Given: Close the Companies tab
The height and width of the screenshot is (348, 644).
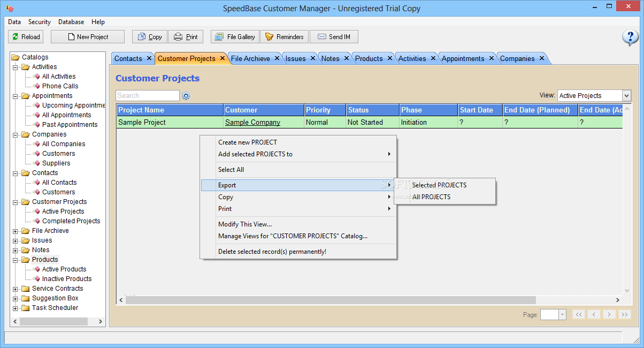Looking at the screenshot, I should (x=542, y=58).
